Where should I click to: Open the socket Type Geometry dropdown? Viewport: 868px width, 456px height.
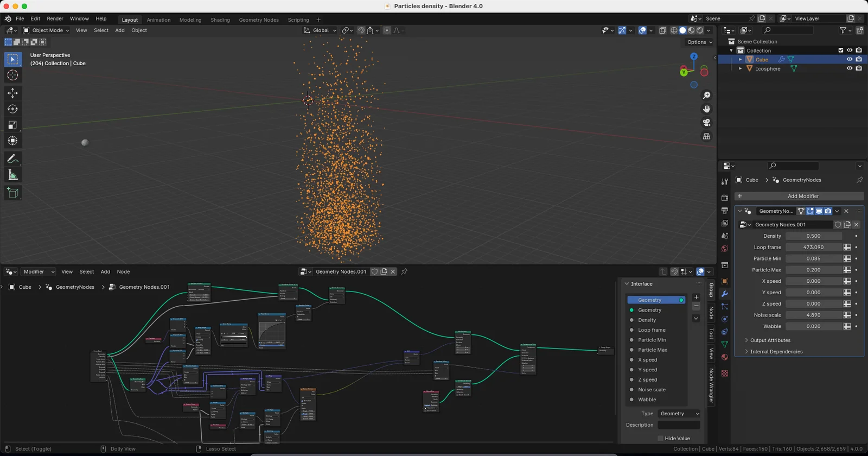coord(679,414)
